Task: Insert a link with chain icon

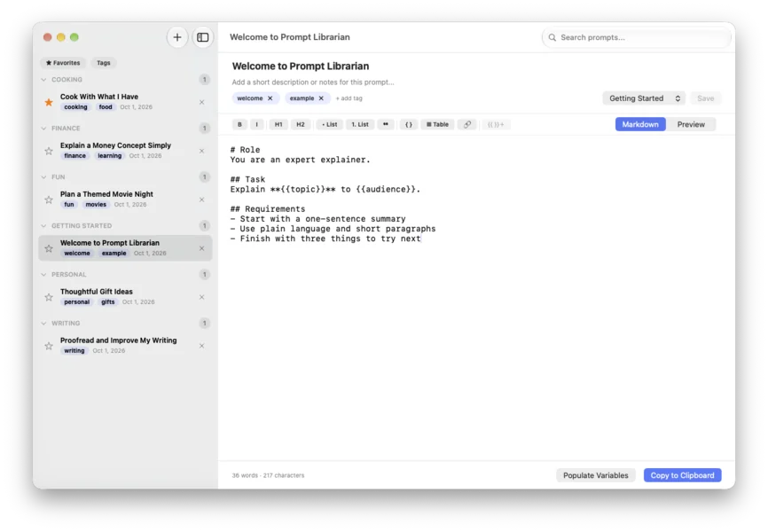Action: (x=467, y=124)
